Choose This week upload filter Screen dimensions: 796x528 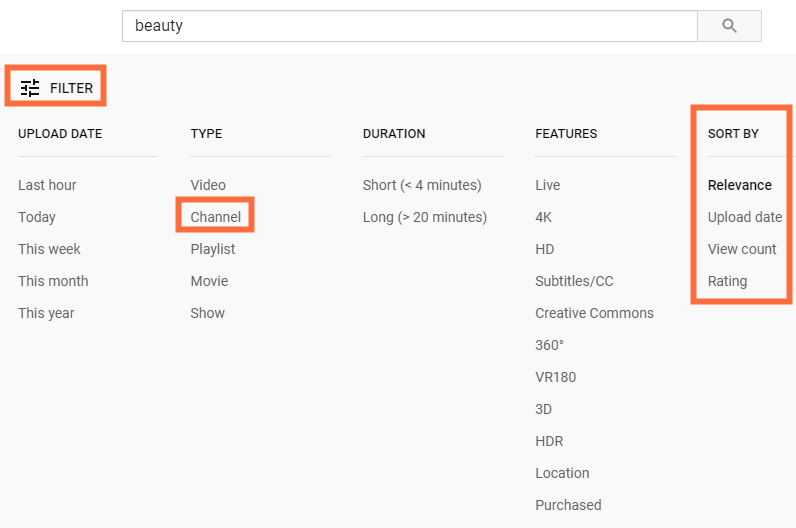click(49, 249)
